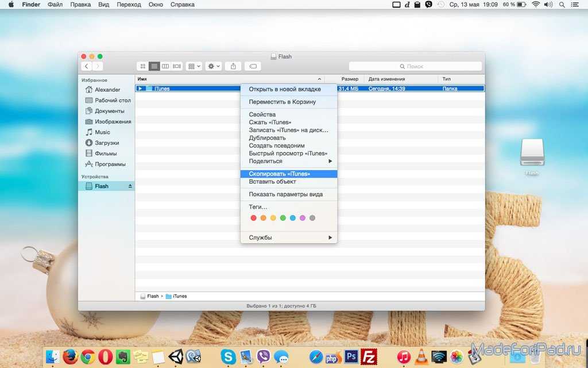The width and height of the screenshot is (588, 368).
Task: Open FileZilla from the Dock
Action: point(369,356)
